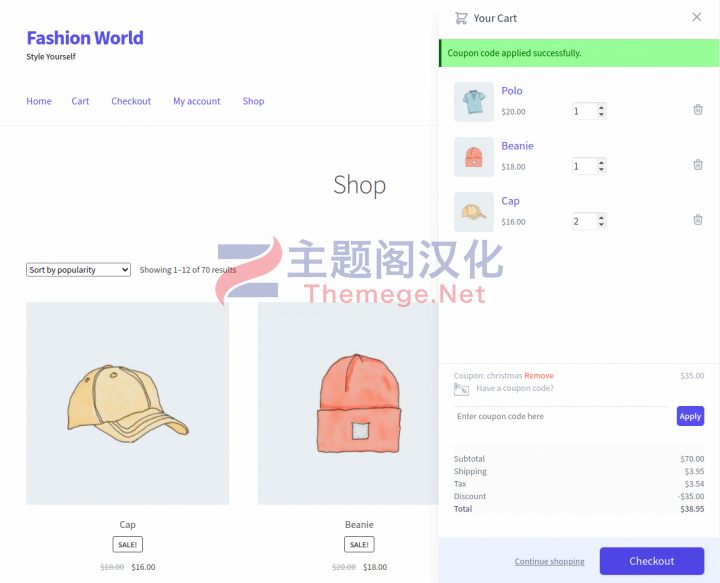Click the shopping cart icon beside Your Cart
This screenshot has height=583, width=720.
point(461,18)
